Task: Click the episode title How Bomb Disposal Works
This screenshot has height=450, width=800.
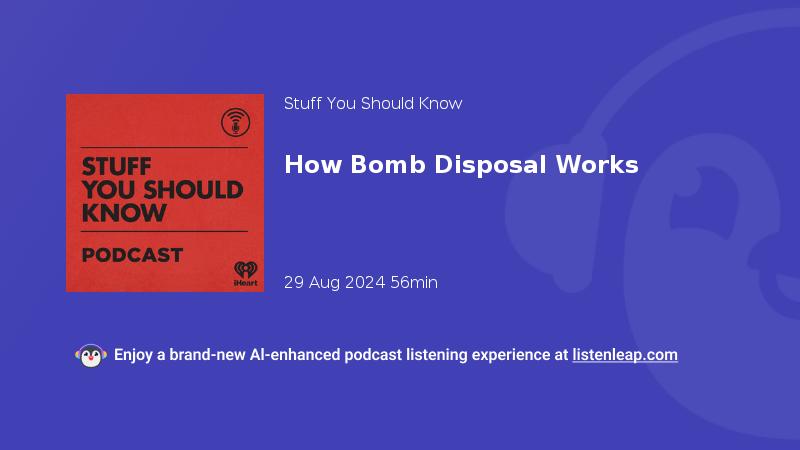Action: (461, 165)
